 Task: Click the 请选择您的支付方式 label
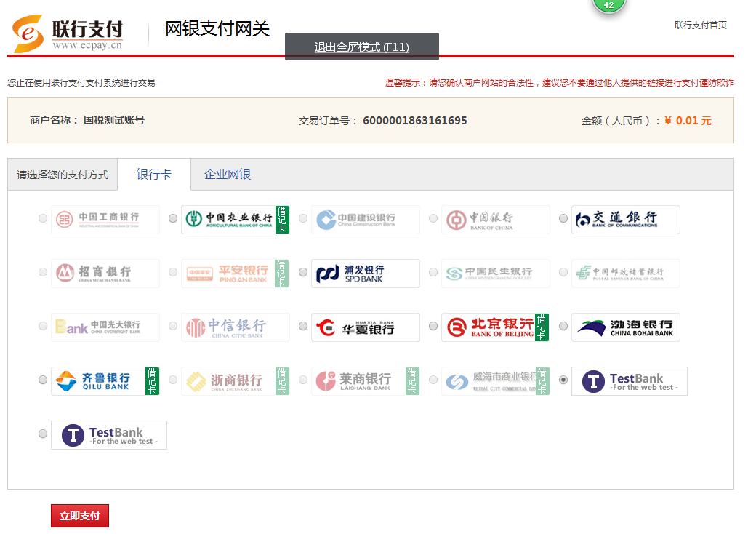pos(63,175)
